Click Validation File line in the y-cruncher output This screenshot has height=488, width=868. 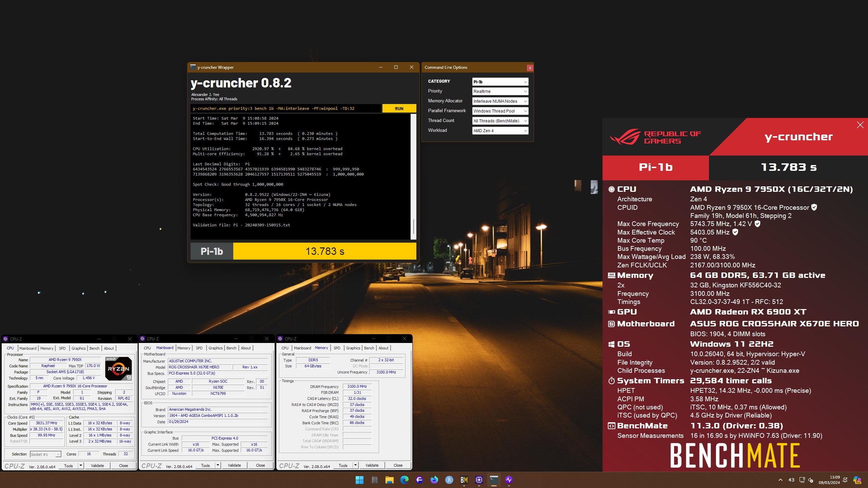[x=241, y=225]
